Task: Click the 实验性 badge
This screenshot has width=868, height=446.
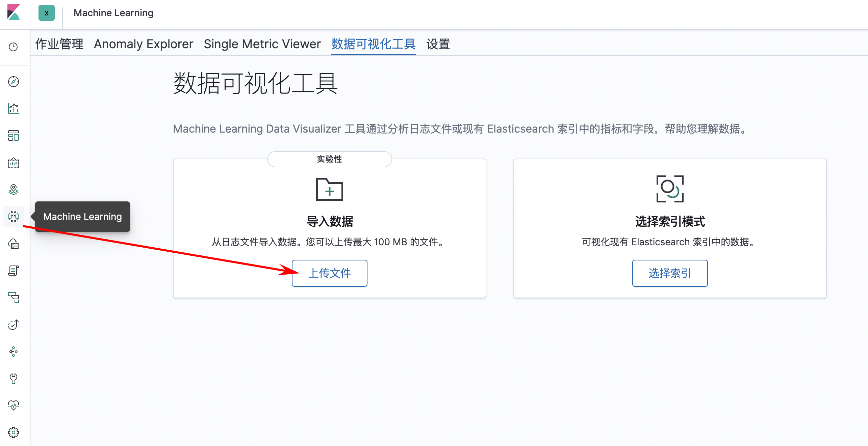Action: pos(329,159)
